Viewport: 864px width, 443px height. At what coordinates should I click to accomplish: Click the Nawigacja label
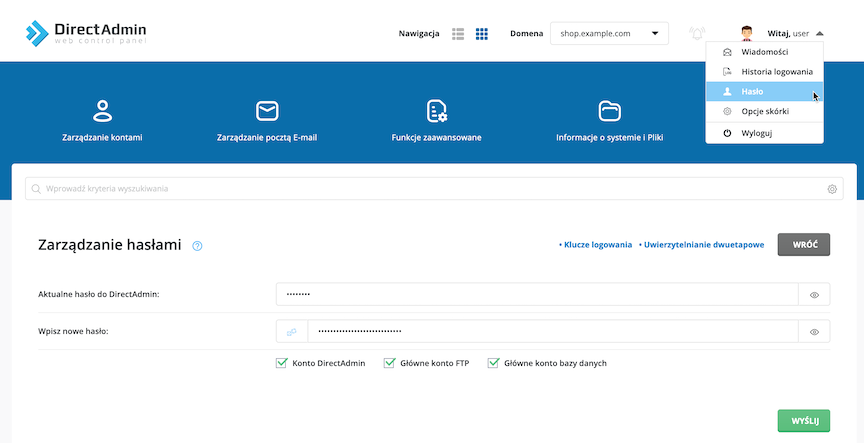(x=419, y=34)
